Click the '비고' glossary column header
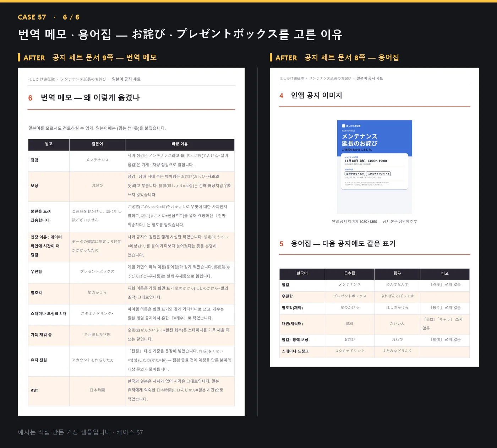Image resolution: width=497 pixels, height=448 pixels. [445, 273]
